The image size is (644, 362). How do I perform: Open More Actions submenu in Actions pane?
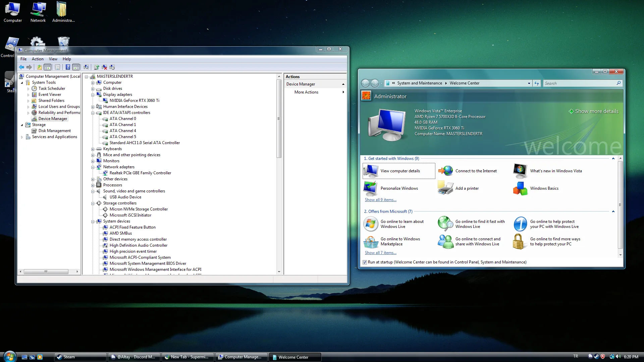point(315,92)
